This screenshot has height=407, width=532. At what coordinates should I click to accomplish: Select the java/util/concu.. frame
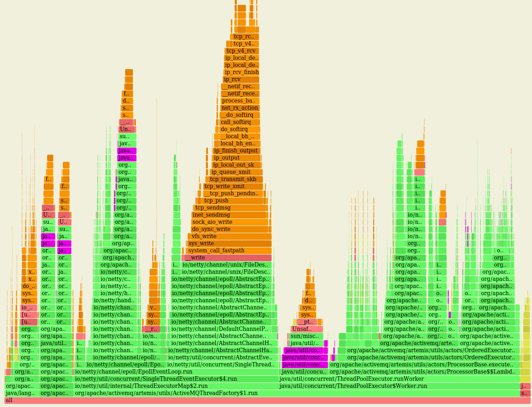[x=305, y=372]
